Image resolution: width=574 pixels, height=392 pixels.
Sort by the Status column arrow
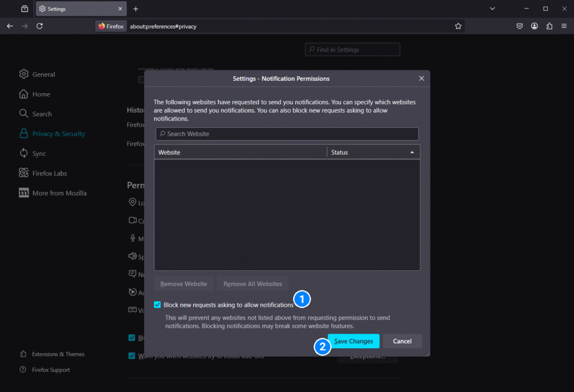click(412, 153)
